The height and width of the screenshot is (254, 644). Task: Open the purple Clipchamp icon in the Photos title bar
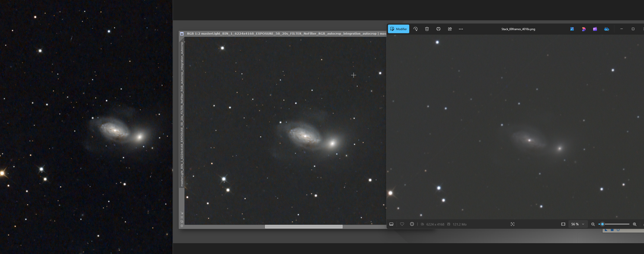pyautogui.click(x=595, y=29)
